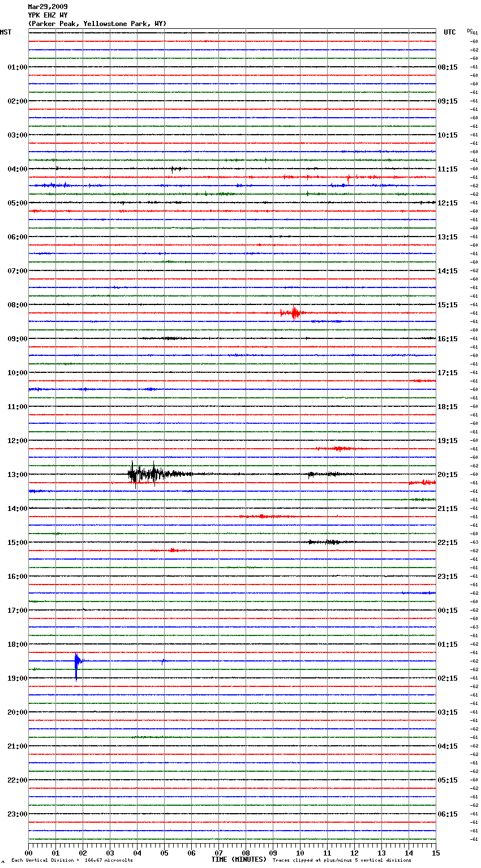Select the 02:00 MST time label
The image size is (481, 868).
tap(17, 101)
